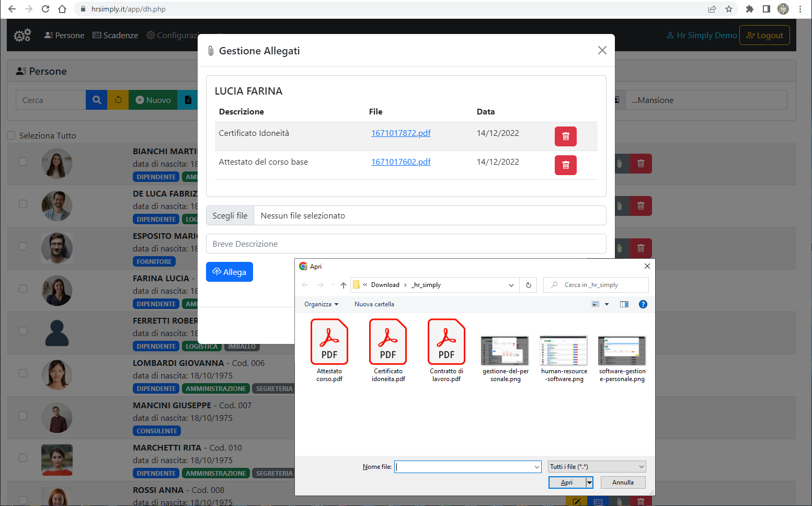The height and width of the screenshot is (506, 812).
Task: Check the Marchetti Rita row checkbox
Action: (x=23, y=458)
